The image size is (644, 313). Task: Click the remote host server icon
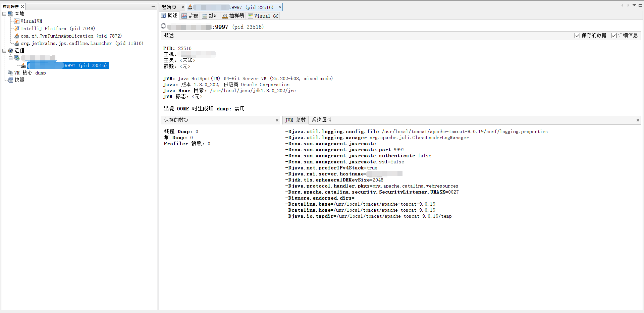pyautogui.click(x=16, y=58)
